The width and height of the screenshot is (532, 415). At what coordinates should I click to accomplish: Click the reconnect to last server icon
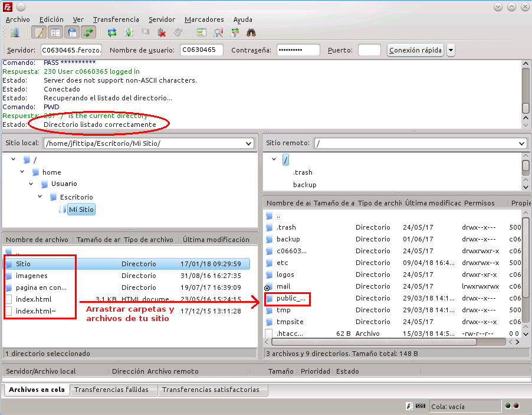point(178,32)
